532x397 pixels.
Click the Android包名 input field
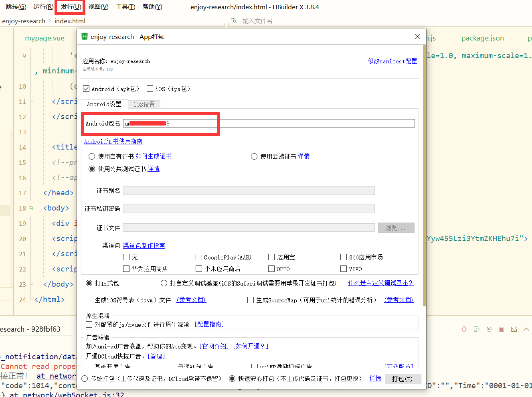269,124
